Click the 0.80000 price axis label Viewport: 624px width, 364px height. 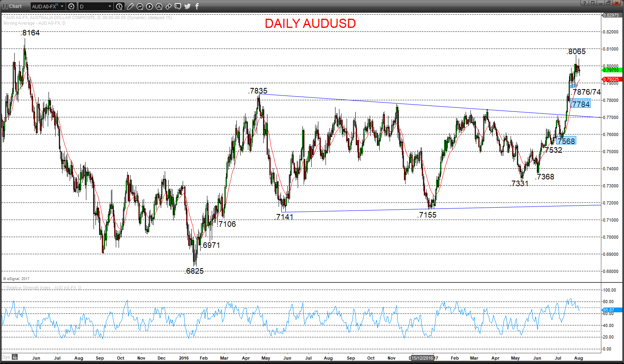611,66
